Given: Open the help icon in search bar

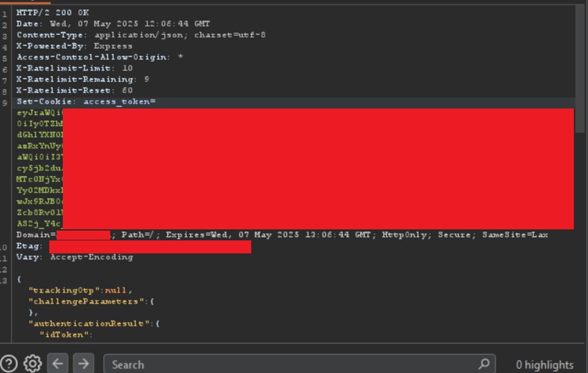Looking at the screenshot, I should pos(9,364).
